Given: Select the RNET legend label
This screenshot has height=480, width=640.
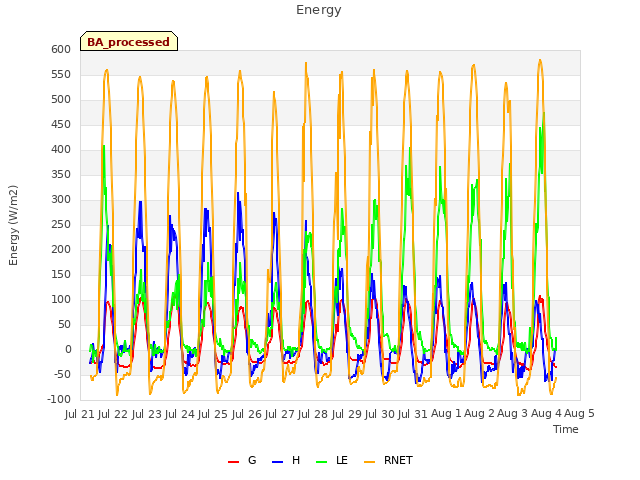Looking at the screenshot, I should point(398,460).
